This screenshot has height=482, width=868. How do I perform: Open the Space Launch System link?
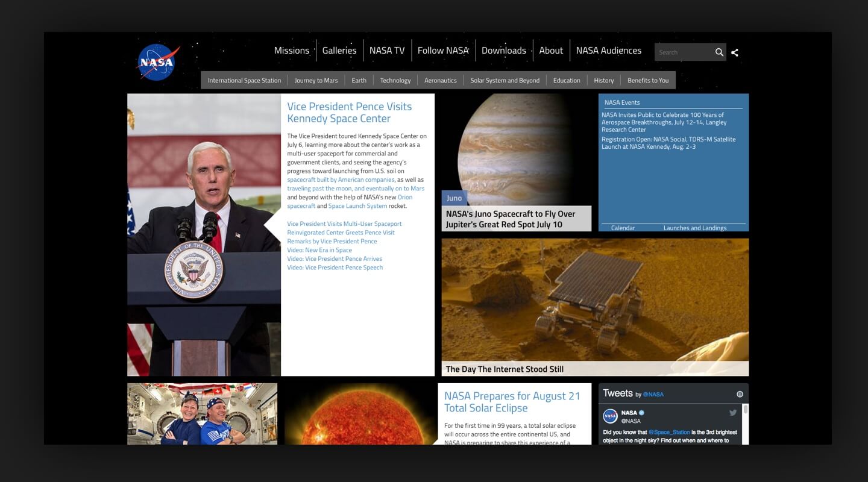coord(357,206)
